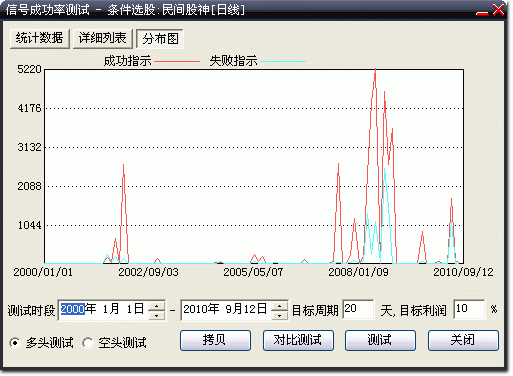Image resolution: width=513 pixels, height=376 pixels.
Task: Click the x-axis date 2000/01/01
Action: point(43,272)
